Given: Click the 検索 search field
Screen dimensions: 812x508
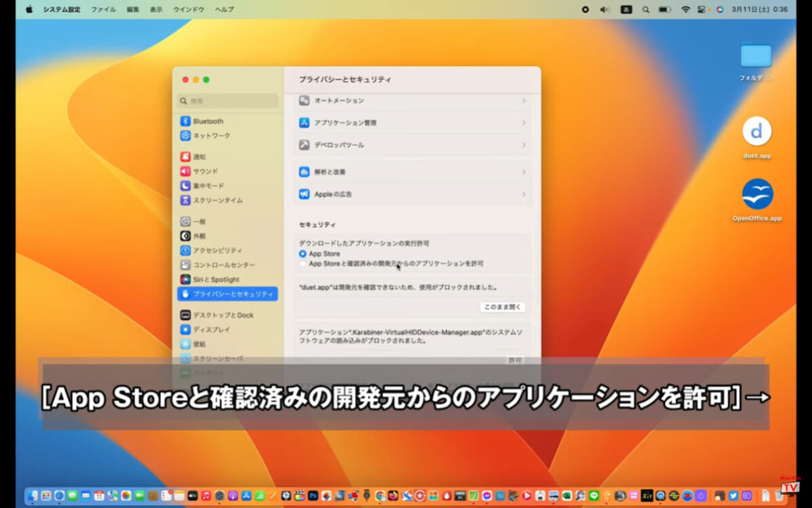Looking at the screenshot, I should tap(227, 101).
